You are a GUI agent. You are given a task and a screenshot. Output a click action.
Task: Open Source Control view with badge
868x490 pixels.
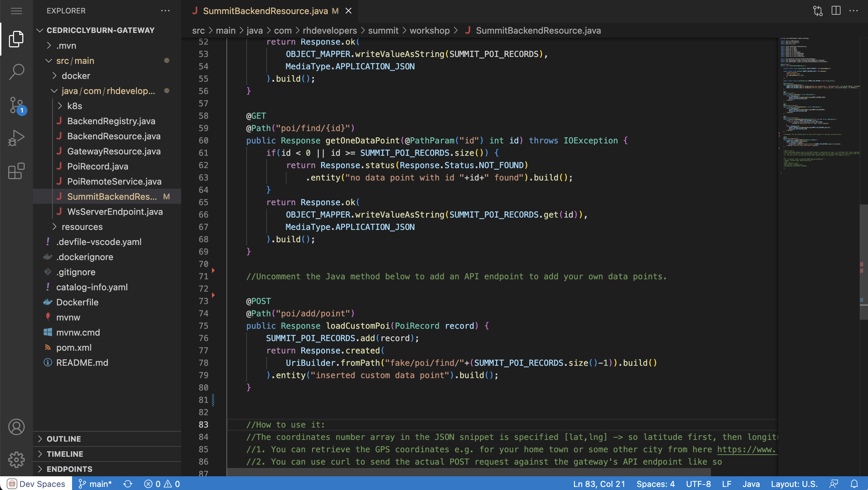(16, 105)
